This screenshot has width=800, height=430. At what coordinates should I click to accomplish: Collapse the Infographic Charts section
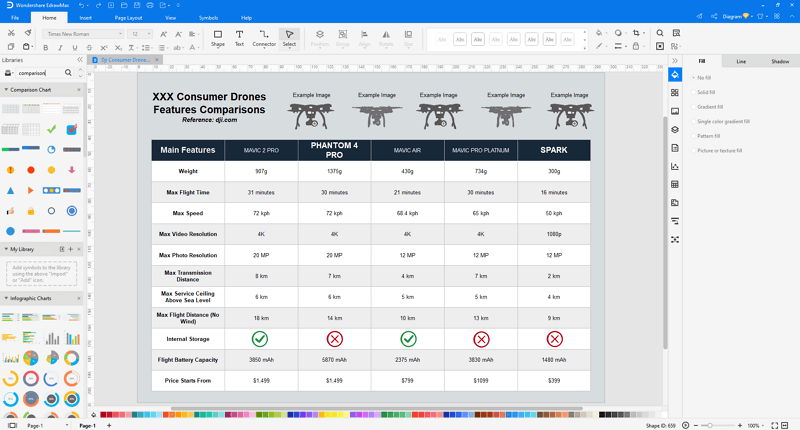click(x=6, y=298)
